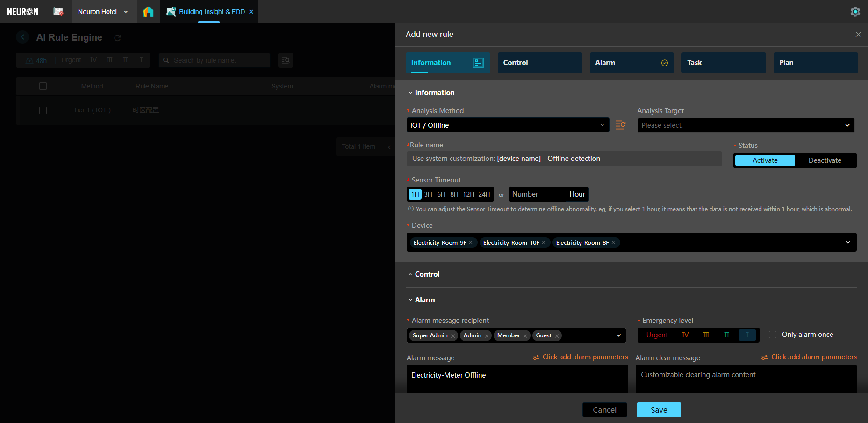Close the Add new rule panel
Viewport: 868px width, 423px height.
[x=858, y=34]
